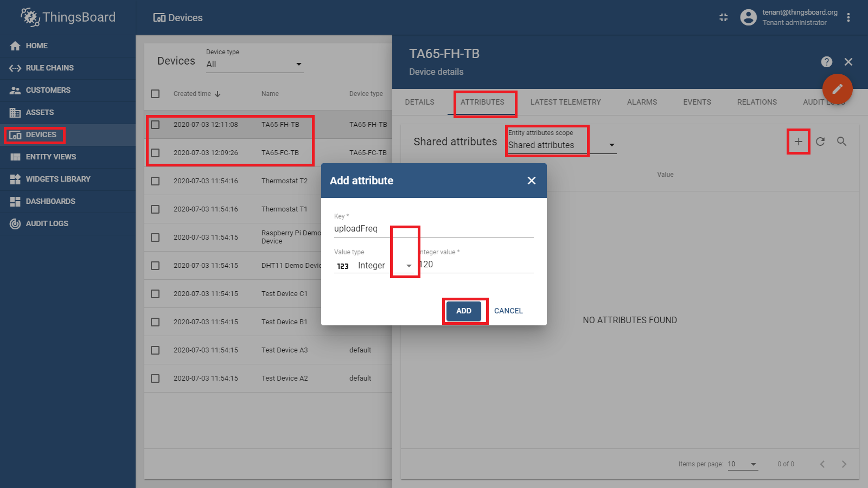The image size is (868, 488).
Task: Click the user profile avatar icon
Action: tap(748, 17)
